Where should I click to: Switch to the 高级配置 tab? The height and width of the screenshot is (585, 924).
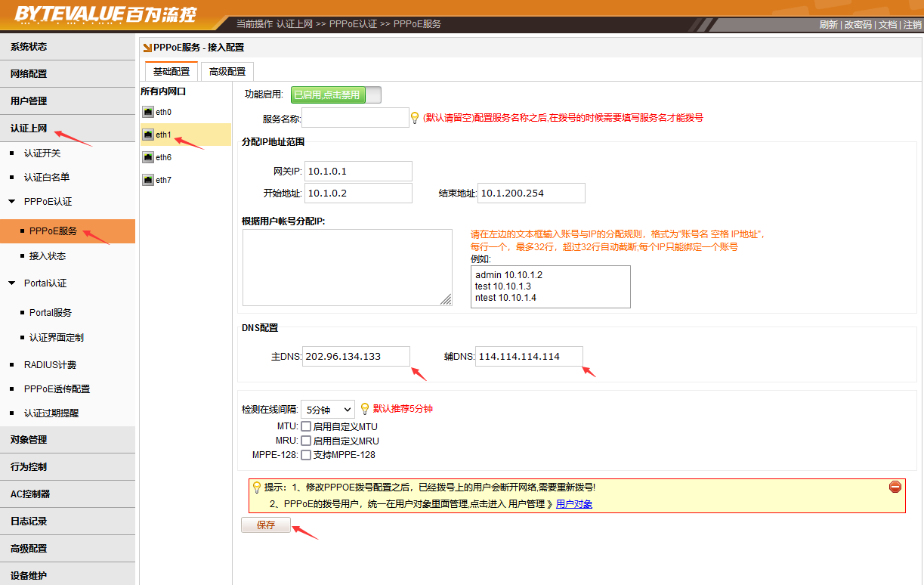tap(227, 72)
